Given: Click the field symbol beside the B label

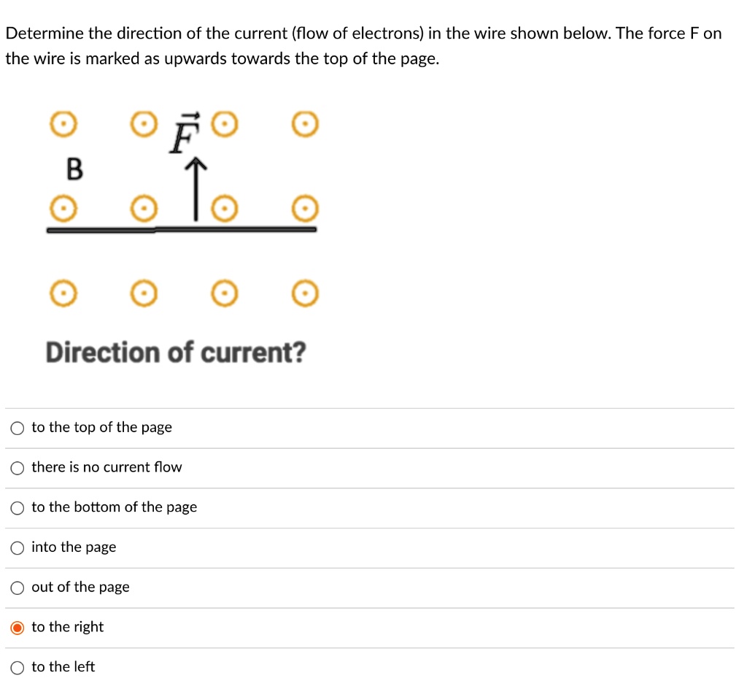Looking at the screenshot, I should click(64, 209).
